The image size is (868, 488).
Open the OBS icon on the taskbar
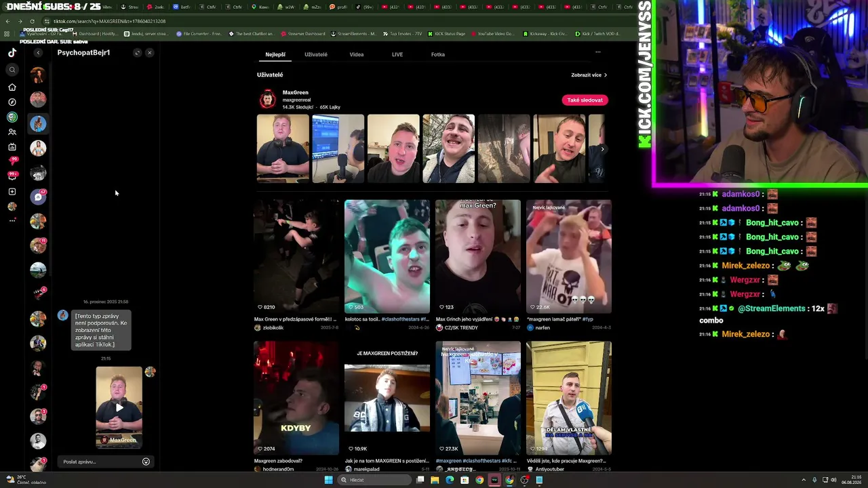pos(524,480)
